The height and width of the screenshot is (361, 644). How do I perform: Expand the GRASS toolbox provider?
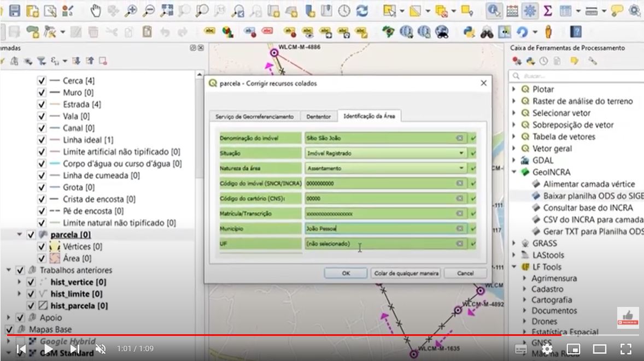[x=514, y=243]
